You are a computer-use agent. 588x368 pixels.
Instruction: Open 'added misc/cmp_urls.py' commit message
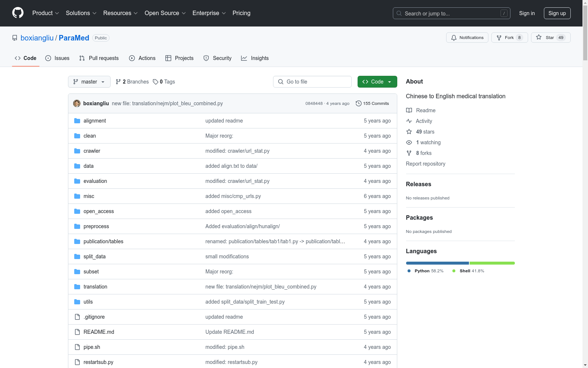(233, 196)
